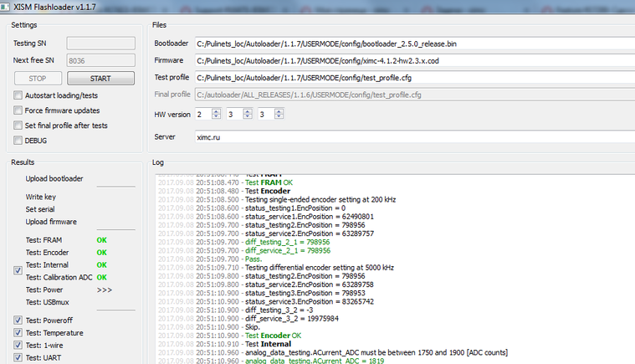Click the STOP button
This screenshot has width=635, height=364.
coord(38,78)
